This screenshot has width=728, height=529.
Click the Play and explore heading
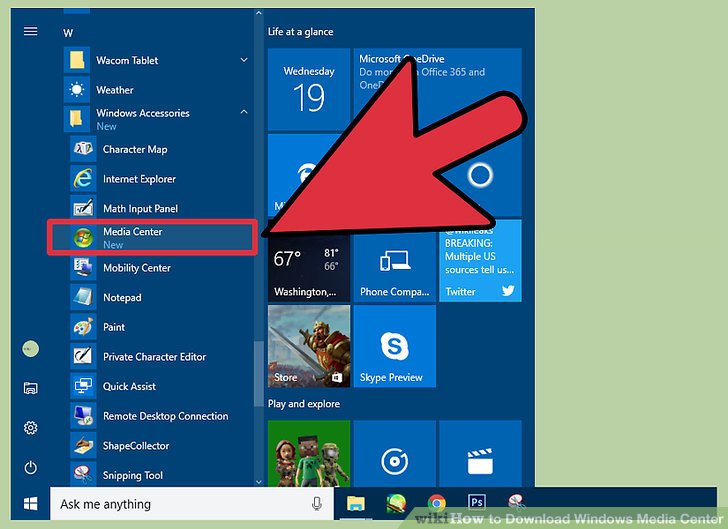pos(304,404)
